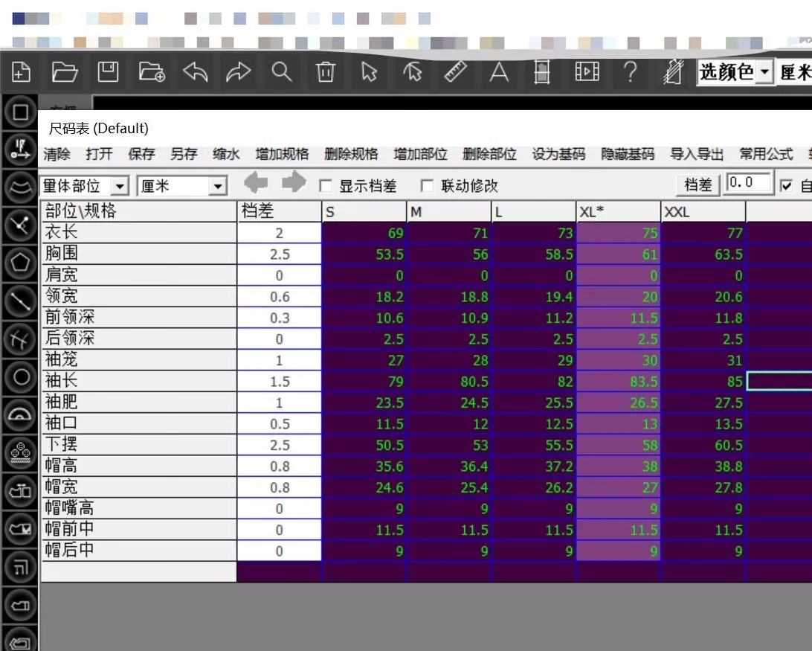The image size is (812, 651).
Task: Select the rectangle tool in left sidebar
Action: tap(20, 112)
